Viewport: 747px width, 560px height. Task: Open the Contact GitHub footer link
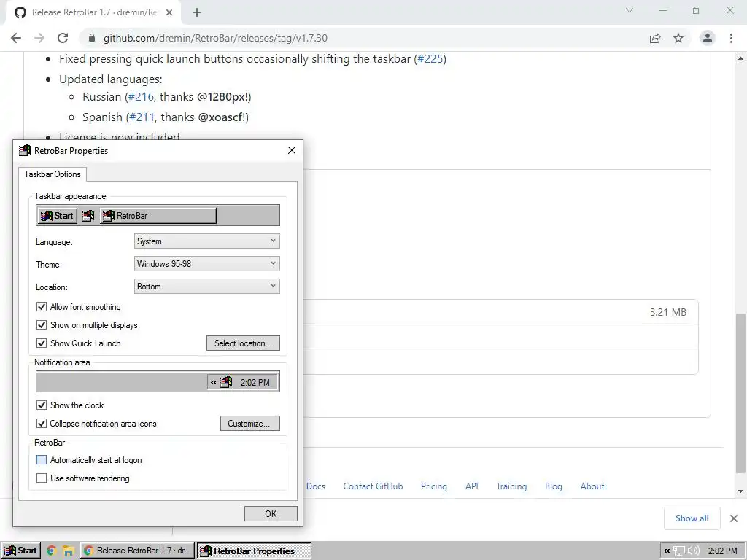[373, 486]
